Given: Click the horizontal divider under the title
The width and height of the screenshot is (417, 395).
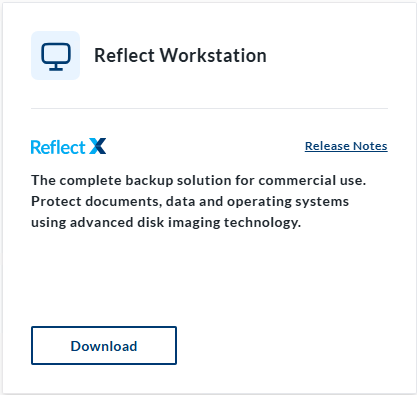Looking at the screenshot, I should tap(209, 108).
